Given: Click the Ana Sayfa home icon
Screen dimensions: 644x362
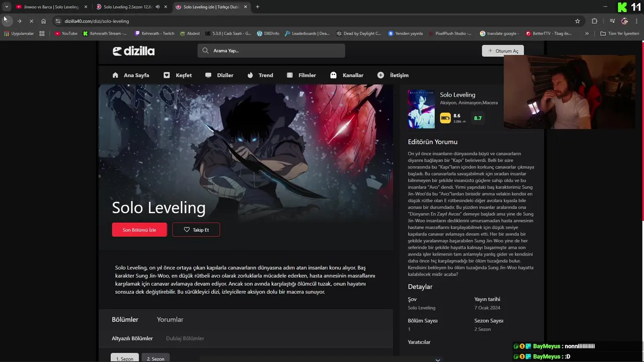Looking at the screenshot, I should [115, 75].
